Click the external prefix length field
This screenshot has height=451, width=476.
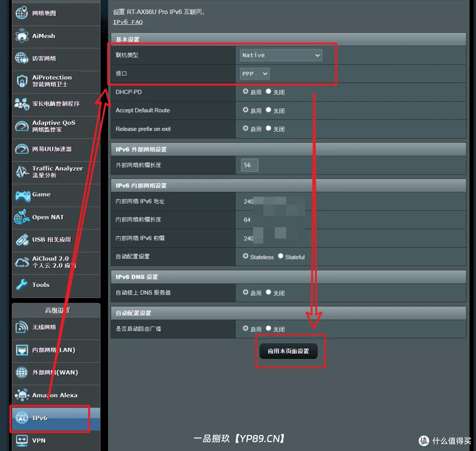pos(249,165)
